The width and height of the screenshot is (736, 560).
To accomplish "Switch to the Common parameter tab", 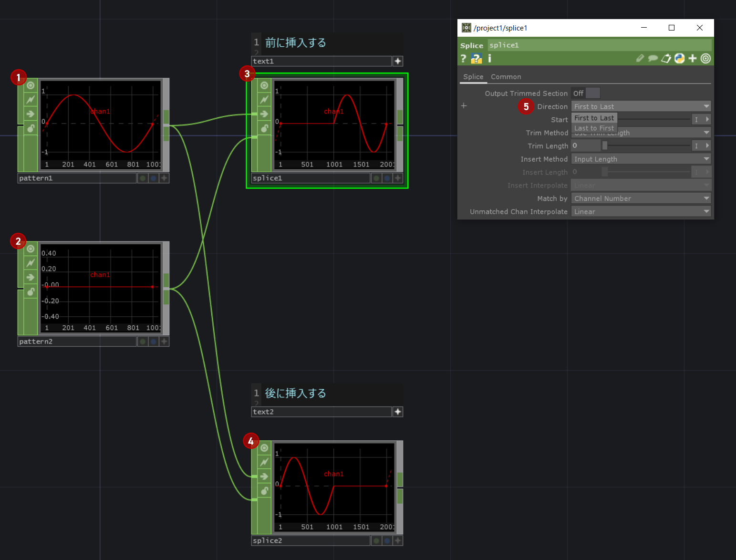I will [506, 77].
